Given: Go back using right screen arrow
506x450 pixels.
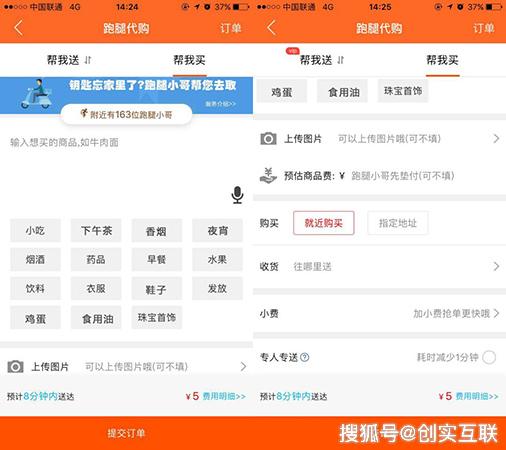Looking at the screenshot, I should 271,28.
